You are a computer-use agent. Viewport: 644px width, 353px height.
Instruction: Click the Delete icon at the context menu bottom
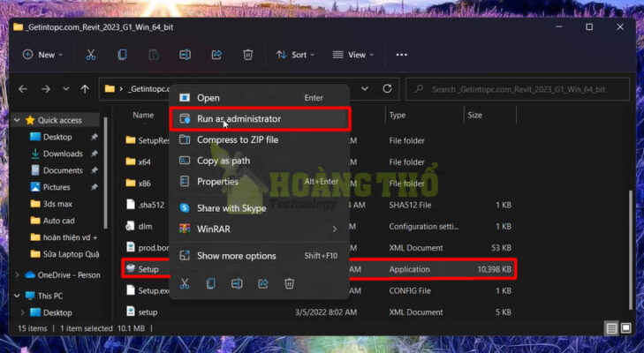(x=289, y=283)
